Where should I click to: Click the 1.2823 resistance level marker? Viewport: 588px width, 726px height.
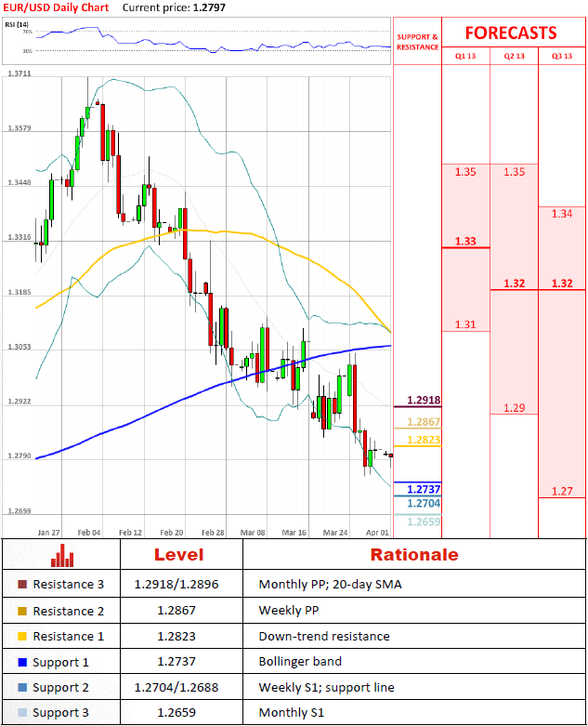click(424, 440)
